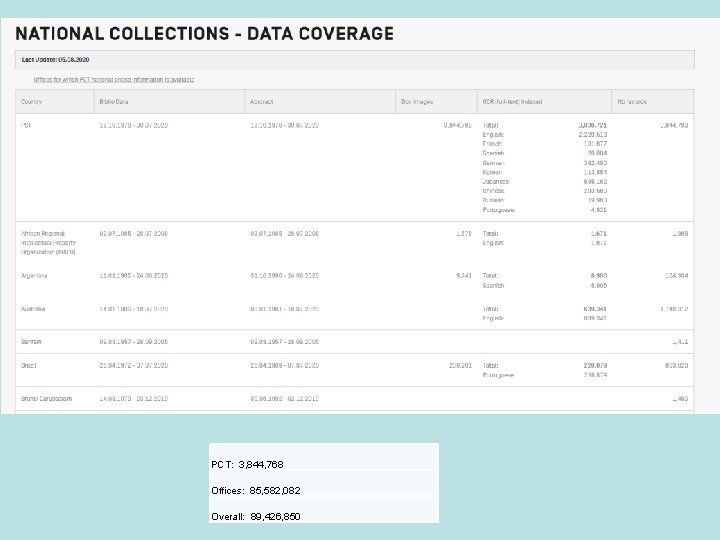
Task: Click the 'Overall: 89,426,850' summary line
Action: pyautogui.click(x=256, y=517)
